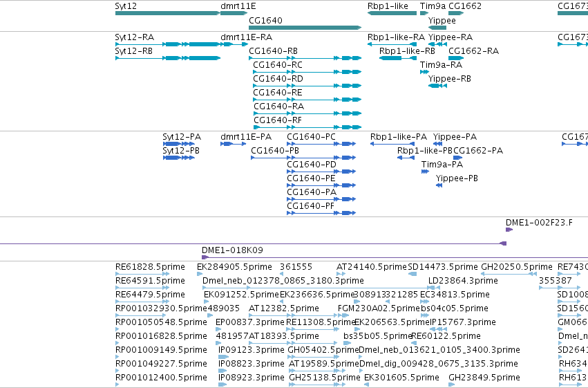Viewport: 588px width, 388px height.
Task: Select transcript CG1640-RF
Action: (307, 127)
